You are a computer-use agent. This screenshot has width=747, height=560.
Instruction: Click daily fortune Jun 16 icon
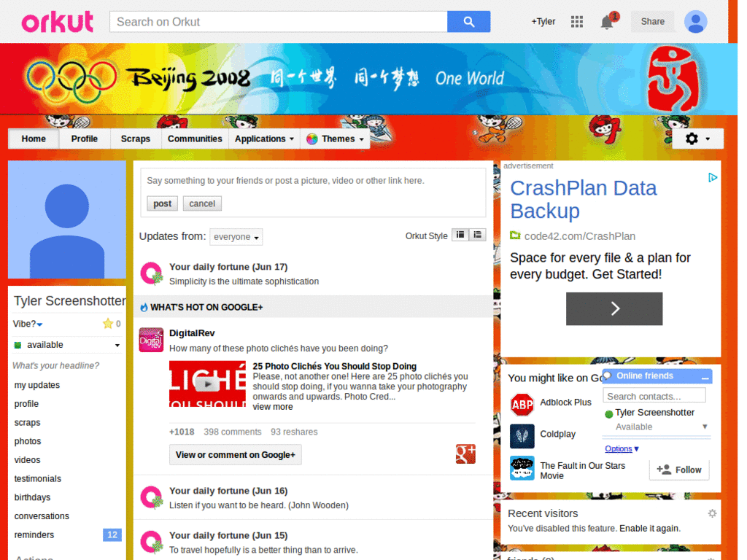[x=152, y=497]
